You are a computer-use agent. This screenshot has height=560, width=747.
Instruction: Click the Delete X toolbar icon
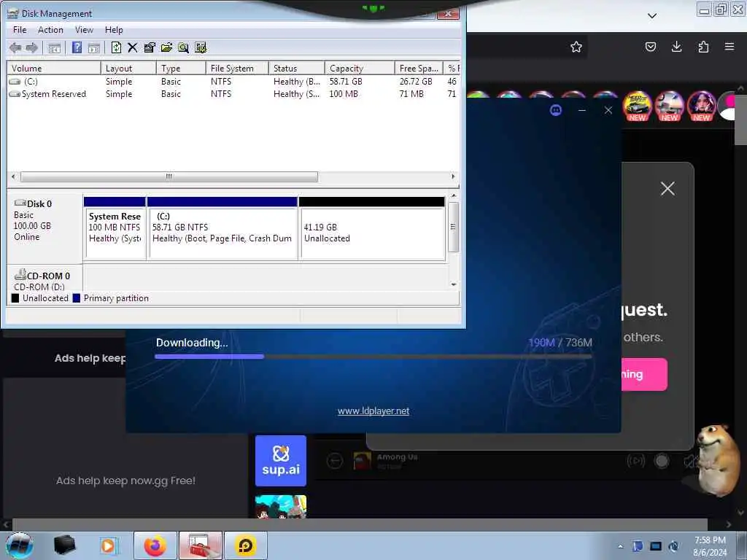tap(133, 47)
